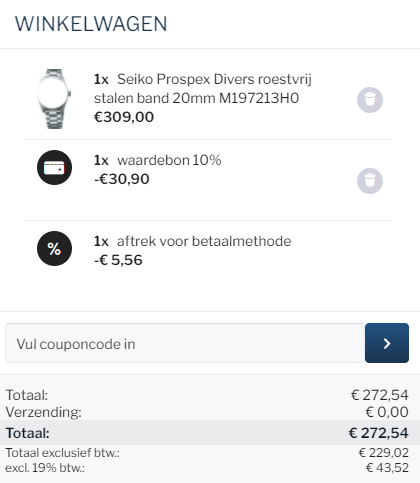Click the €309,00 product price
Image resolution: width=420 pixels, height=483 pixels.
click(x=124, y=117)
